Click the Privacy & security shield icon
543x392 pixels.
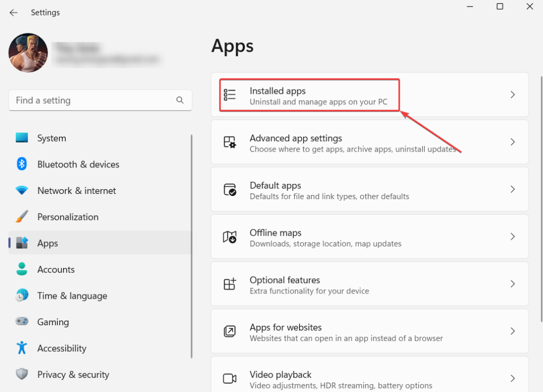22,374
